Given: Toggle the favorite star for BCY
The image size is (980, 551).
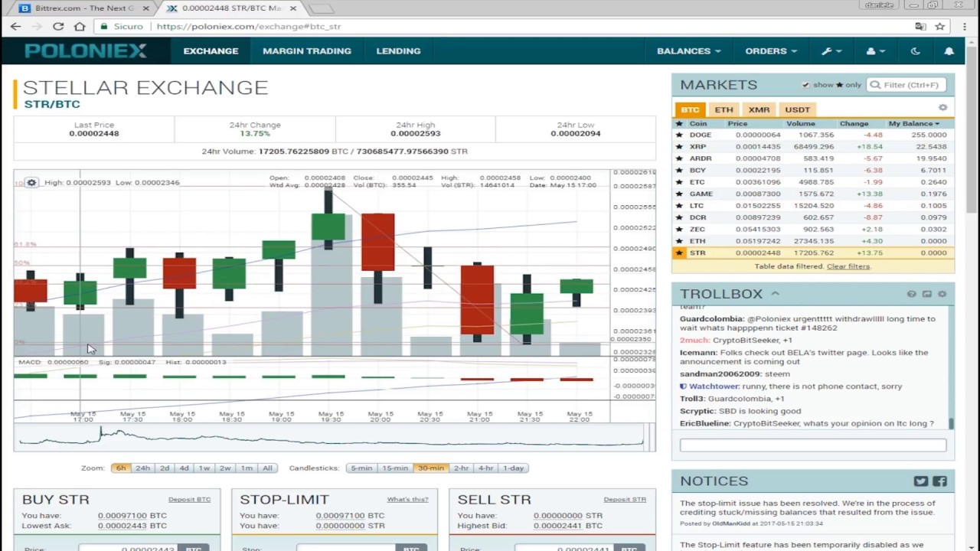Looking at the screenshot, I should 678,170.
